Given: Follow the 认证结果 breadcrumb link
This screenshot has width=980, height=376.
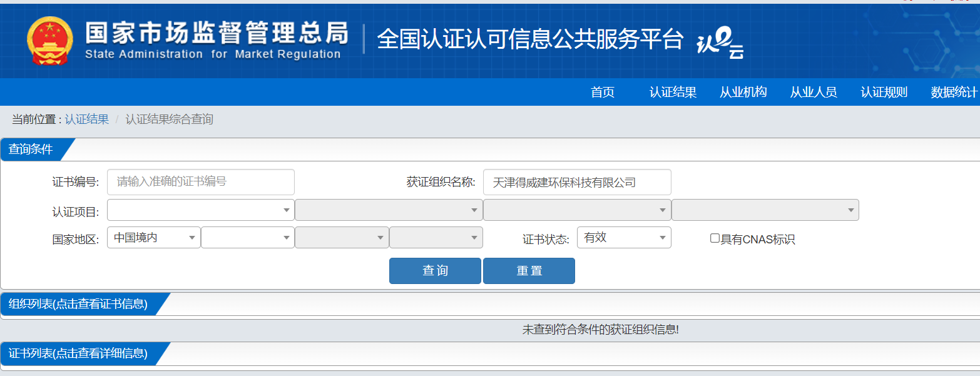Looking at the screenshot, I should coord(86,119).
